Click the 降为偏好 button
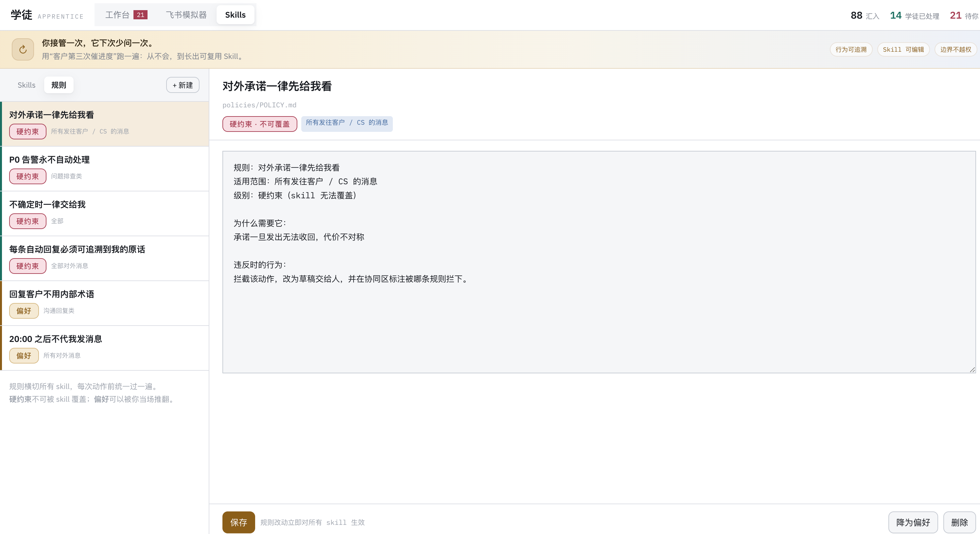This screenshot has width=980, height=534. coord(913,522)
